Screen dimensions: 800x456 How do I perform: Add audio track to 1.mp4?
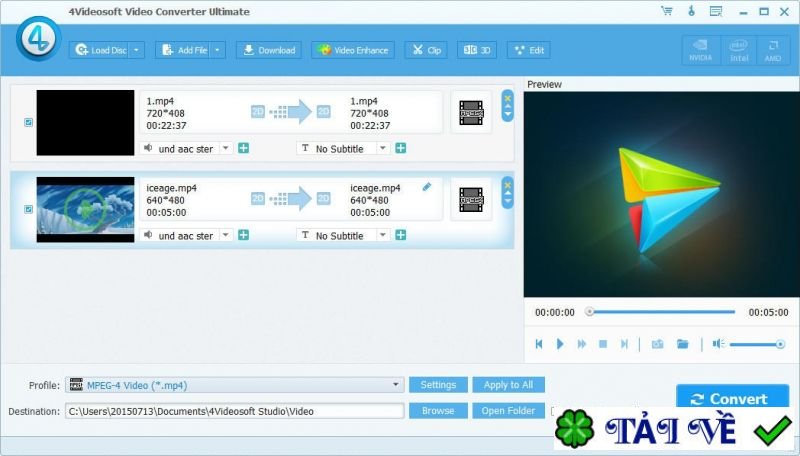coord(243,148)
